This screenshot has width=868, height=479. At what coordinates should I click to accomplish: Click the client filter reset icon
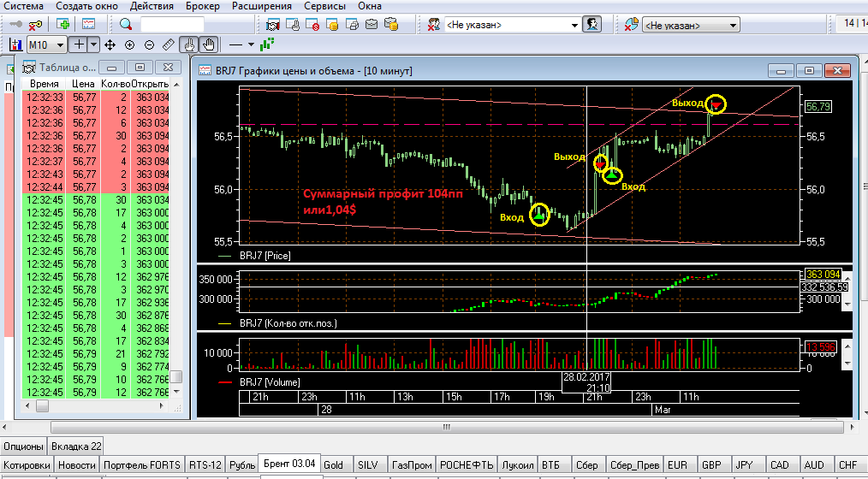tap(435, 24)
